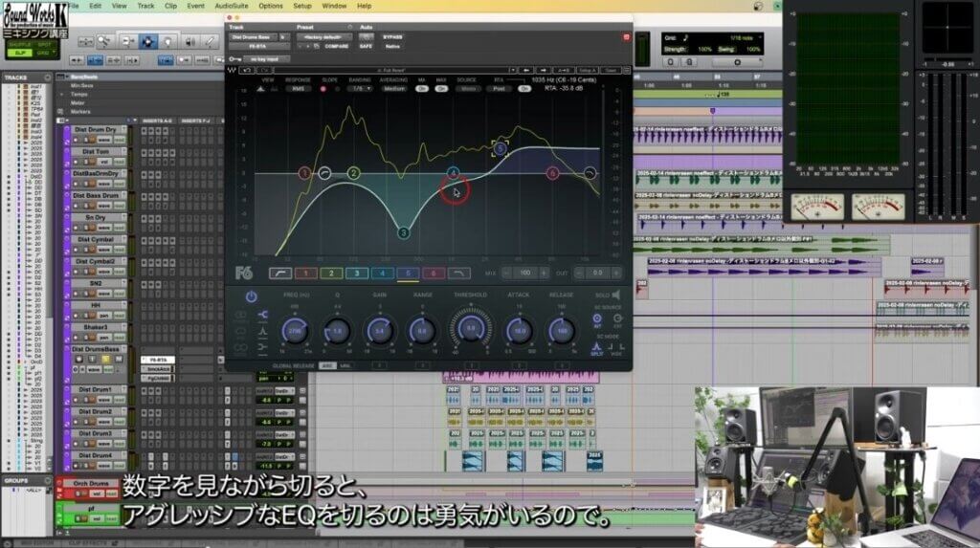Open the factory default preset dropdown
This screenshot has height=548, width=980.
pyautogui.click(x=323, y=37)
